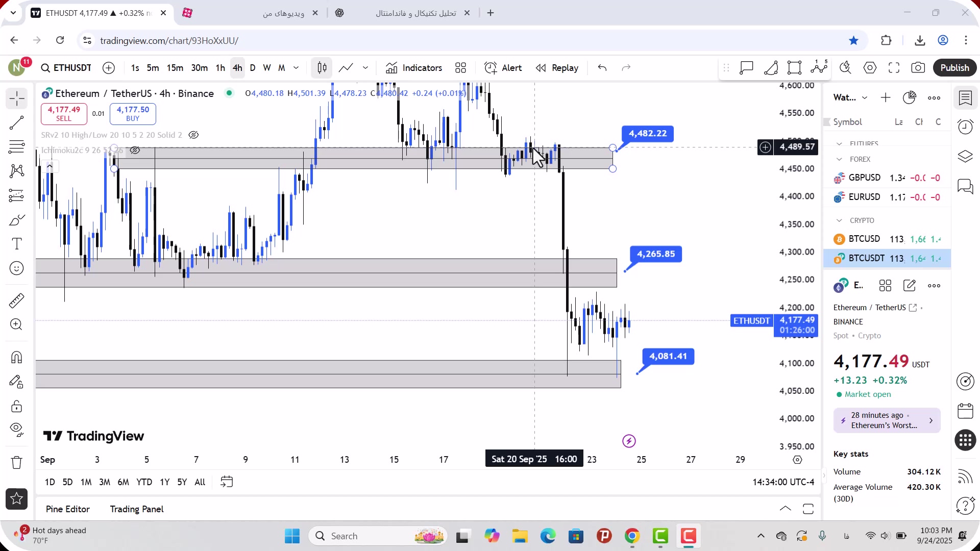Collapse the indicator legend chevron

(50, 166)
